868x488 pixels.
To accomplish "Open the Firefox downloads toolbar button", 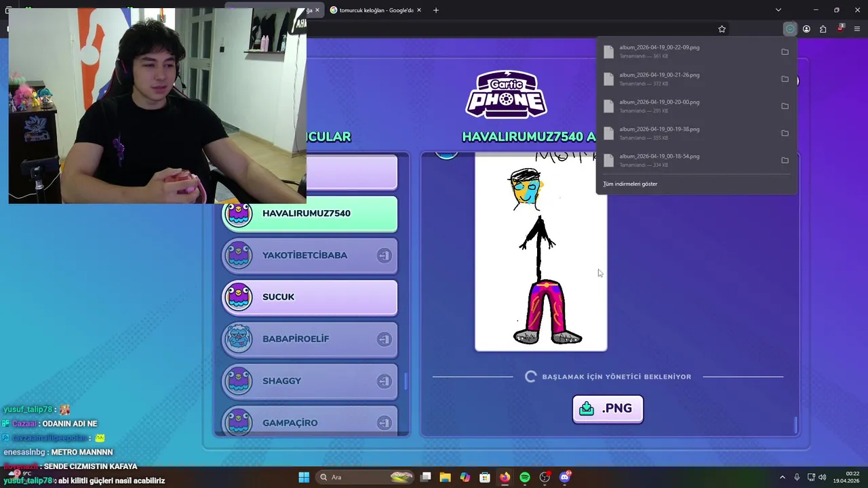I will (x=790, y=29).
